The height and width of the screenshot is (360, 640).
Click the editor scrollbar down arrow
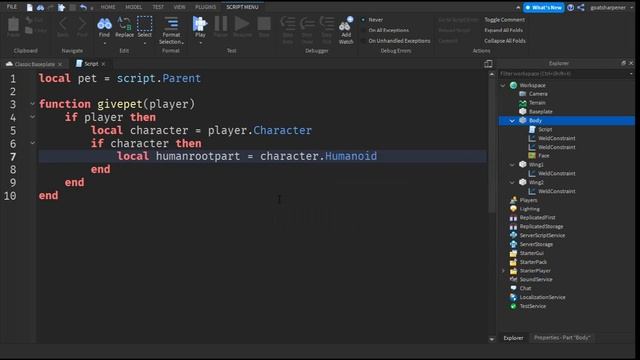(491, 339)
